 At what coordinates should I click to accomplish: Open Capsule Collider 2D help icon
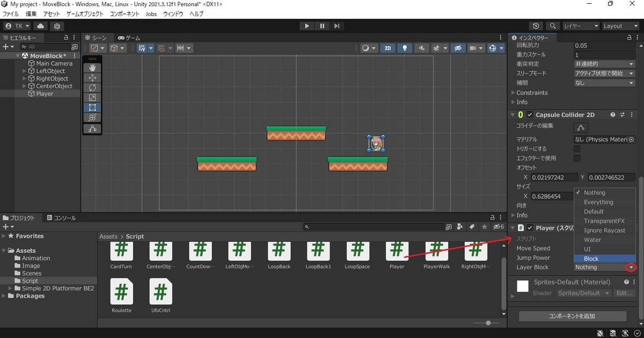pyautogui.click(x=613, y=115)
